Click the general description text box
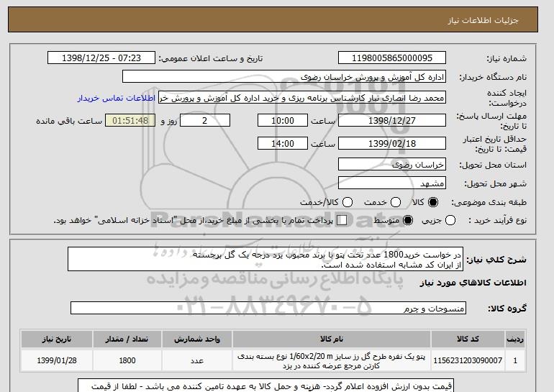The height and width of the screenshot is (392, 554). [265, 259]
